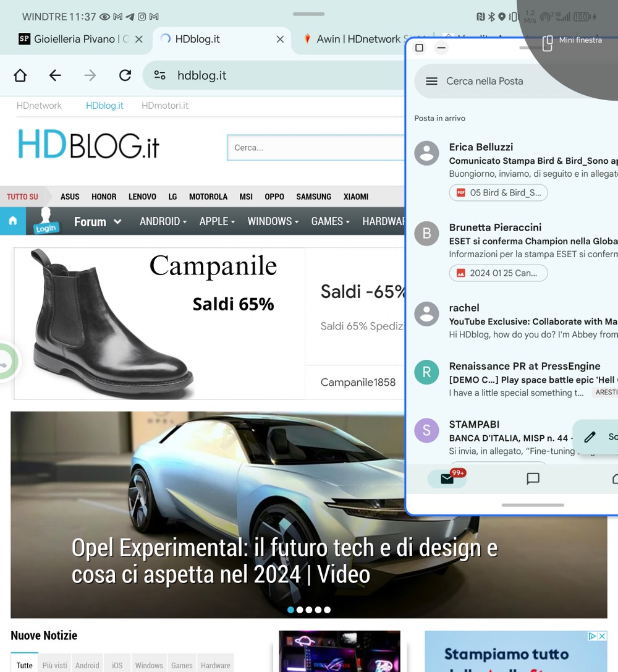This screenshot has width=618, height=672.
Task: Open the 2024 01 25 Can... image attachment chip
Action: coord(499,273)
